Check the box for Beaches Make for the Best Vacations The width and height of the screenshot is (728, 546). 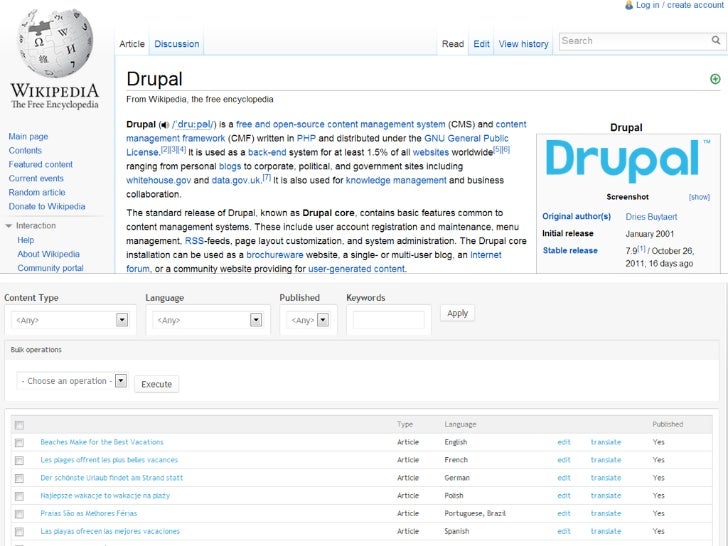pyautogui.click(x=19, y=442)
